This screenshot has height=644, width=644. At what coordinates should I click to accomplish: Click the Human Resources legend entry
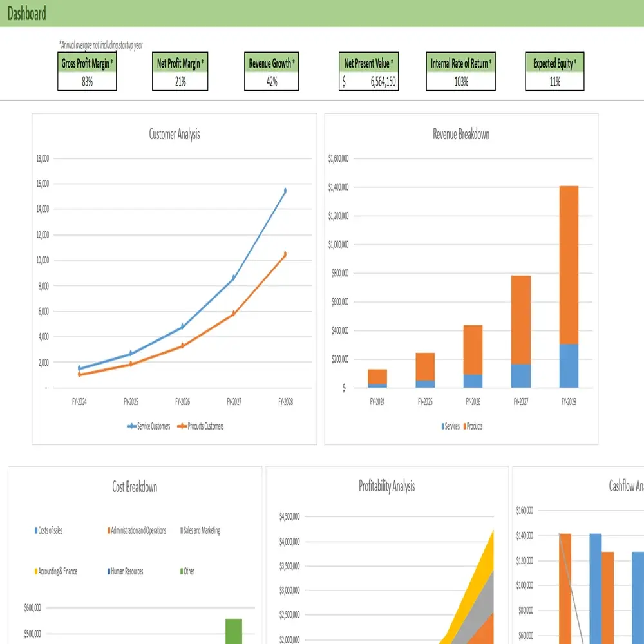point(126,571)
